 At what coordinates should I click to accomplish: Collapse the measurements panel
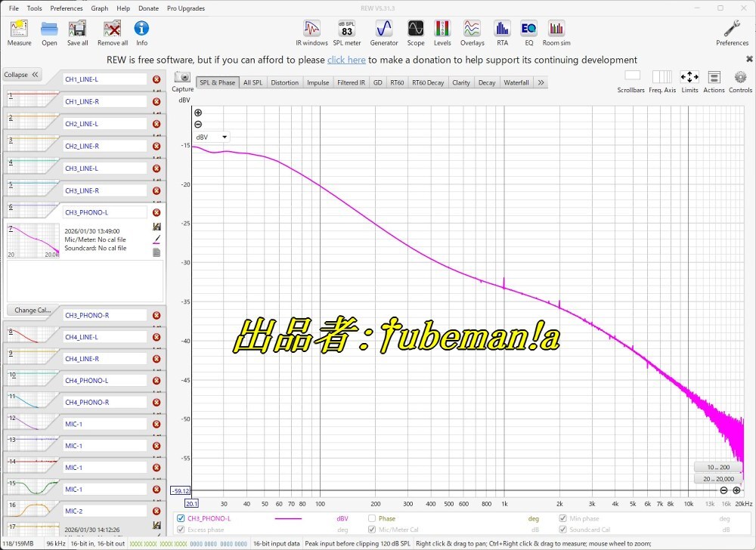tap(21, 75)
